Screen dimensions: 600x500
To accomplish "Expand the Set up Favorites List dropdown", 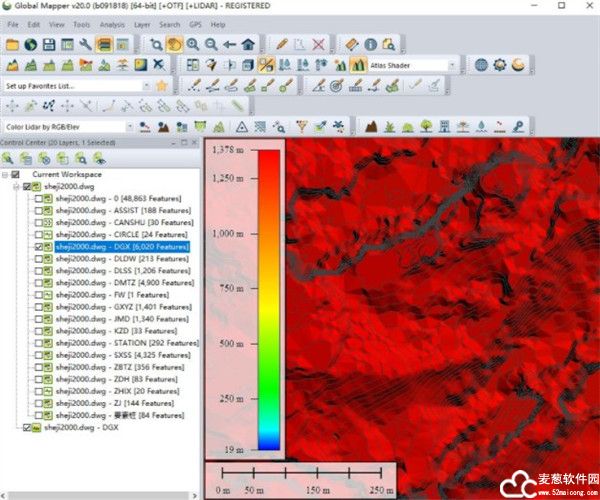I will (x=145, y=86).
